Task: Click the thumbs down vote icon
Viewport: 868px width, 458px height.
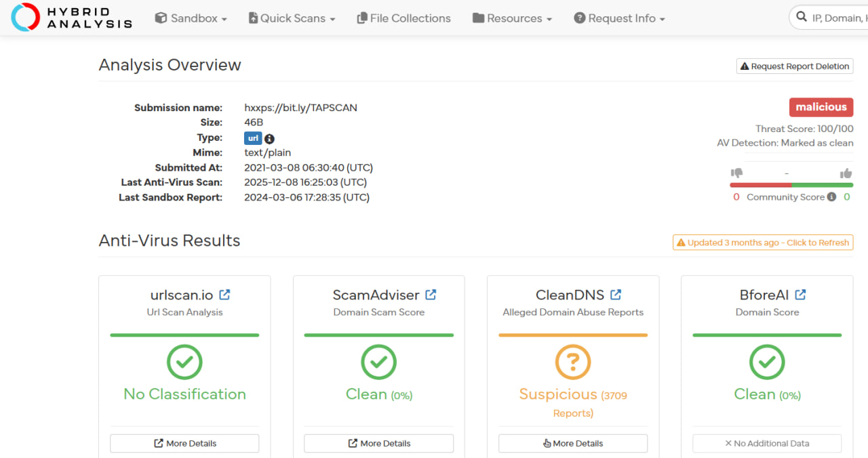Action: 736,173
